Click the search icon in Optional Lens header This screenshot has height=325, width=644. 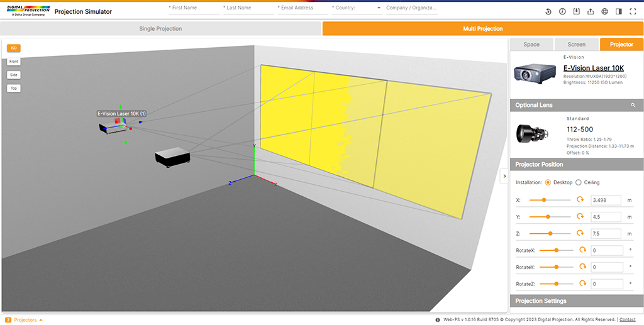tap(633, 105)
